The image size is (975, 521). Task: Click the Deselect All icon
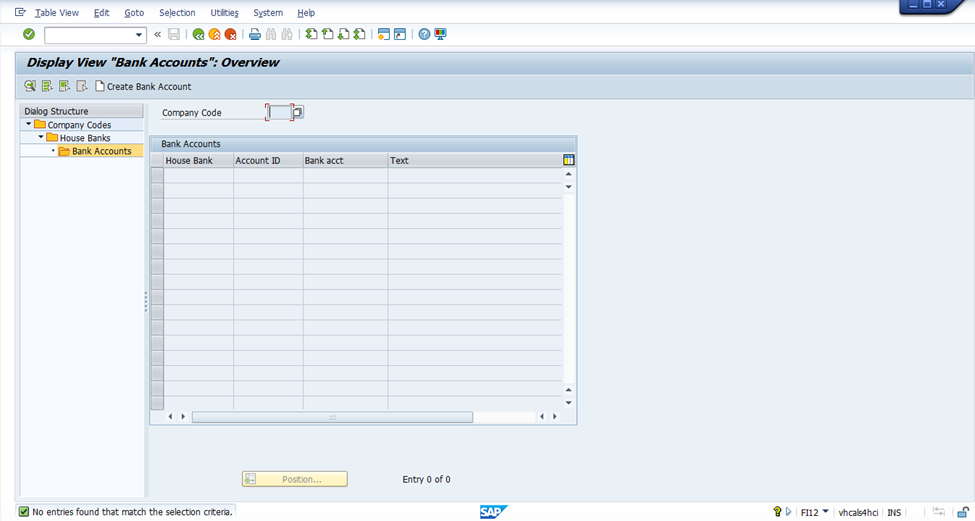coord(82,86)
